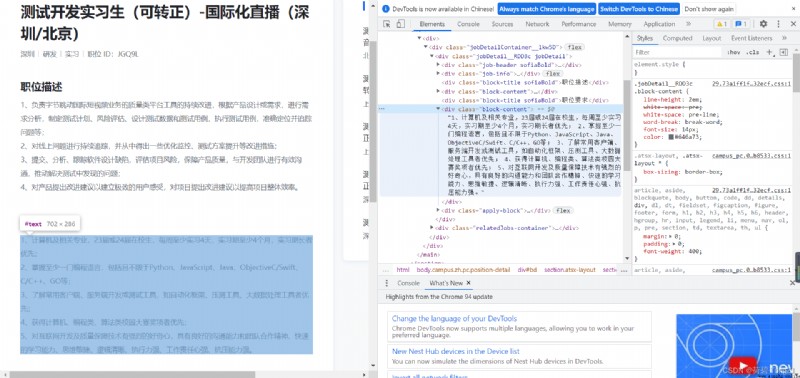Open the Network panel tab
Viewport: 800px width, 378px height.
537,24
